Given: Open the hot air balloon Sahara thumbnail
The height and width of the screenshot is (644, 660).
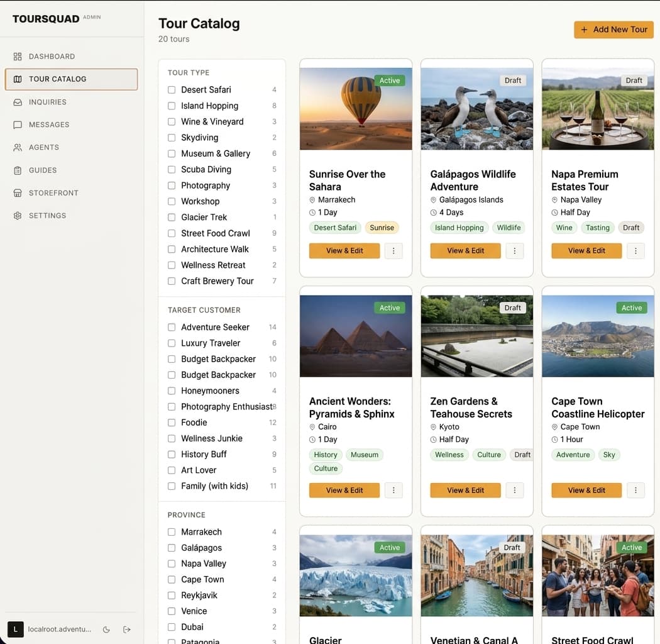Looking at the screenshot, I should [x=356, y=109].
